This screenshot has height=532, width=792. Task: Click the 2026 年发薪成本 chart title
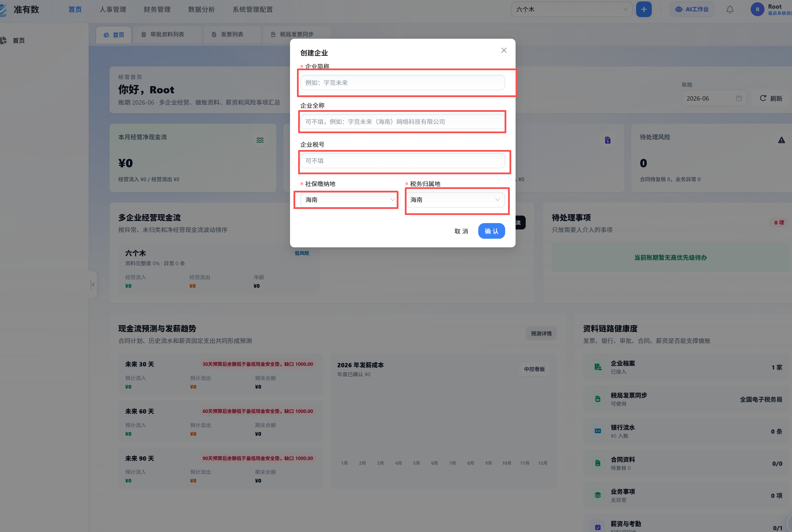(360, 365)
